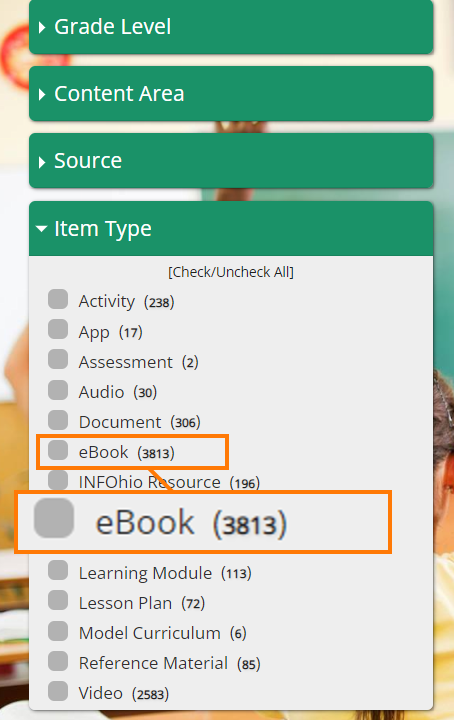
Task: Click the Lesson Plan (72) label
Action: [142, 603]
